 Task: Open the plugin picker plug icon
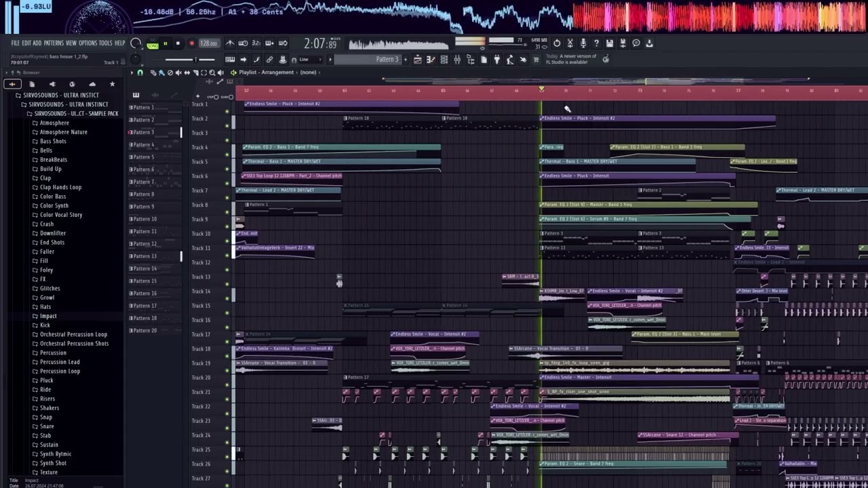tap(497, 60)
